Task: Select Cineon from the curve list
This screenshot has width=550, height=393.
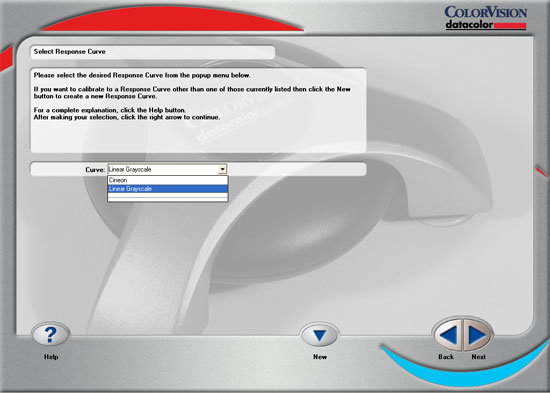Action: coord(168,180)
